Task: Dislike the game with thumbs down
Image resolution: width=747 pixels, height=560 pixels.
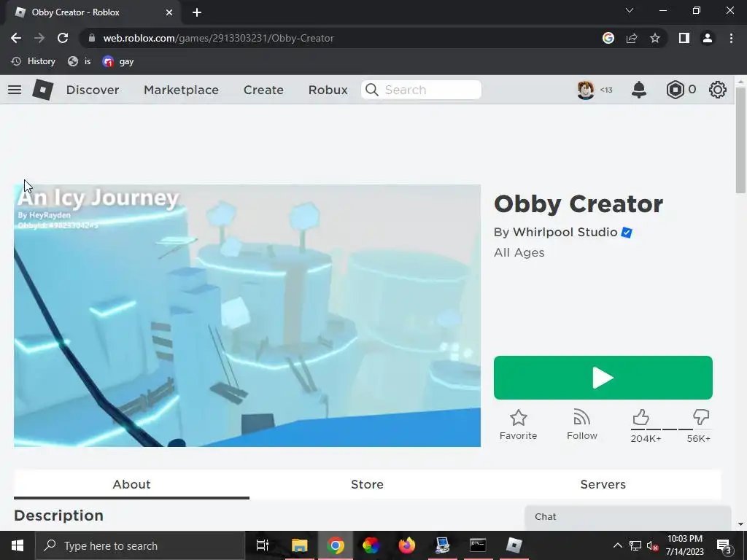Action: click(701, 417)
